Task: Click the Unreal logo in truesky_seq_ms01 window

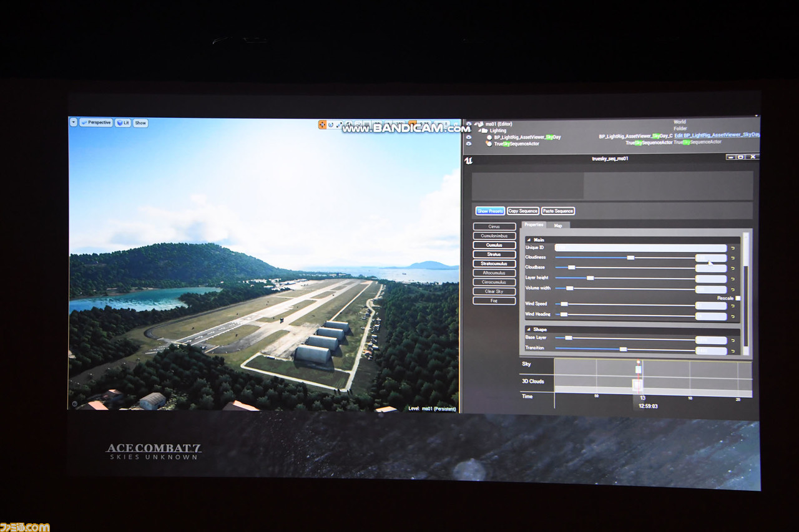Action: (x=469, y=160)
